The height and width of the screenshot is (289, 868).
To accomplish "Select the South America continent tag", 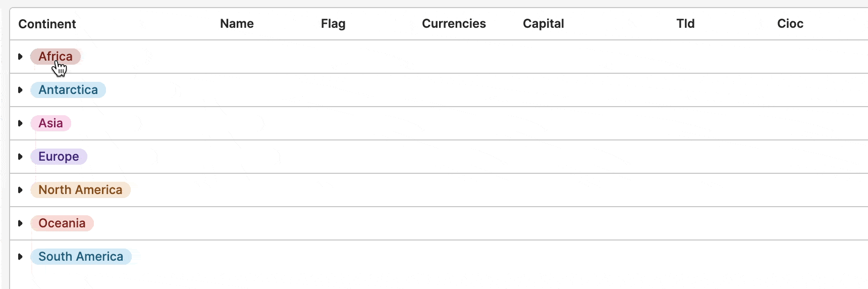I will click(81, 257).
